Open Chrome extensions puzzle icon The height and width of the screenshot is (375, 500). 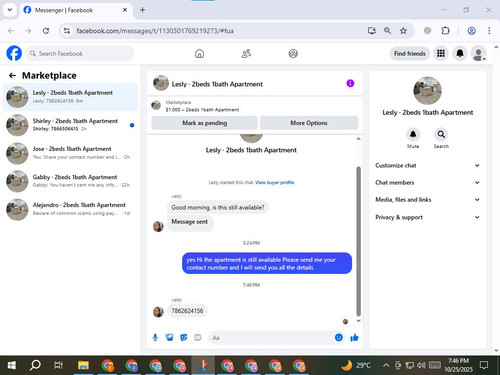click(445, 31)
